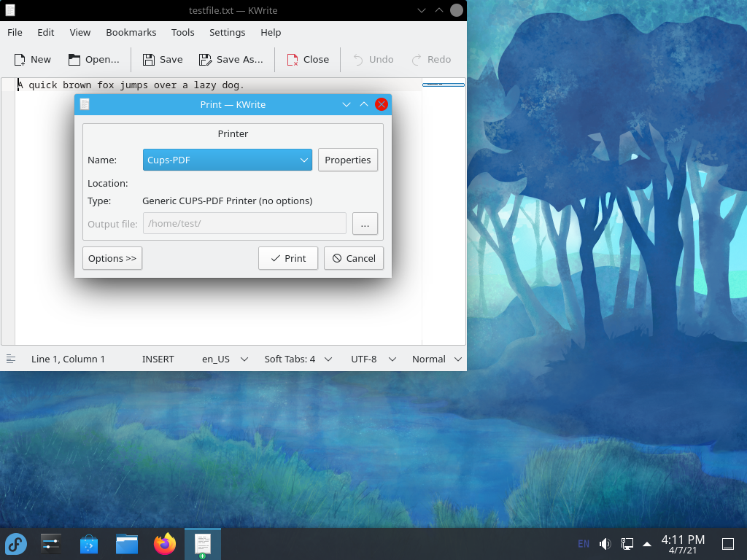
Task: Toggle the INSERT mode indicator
Action: click(158, 359)
